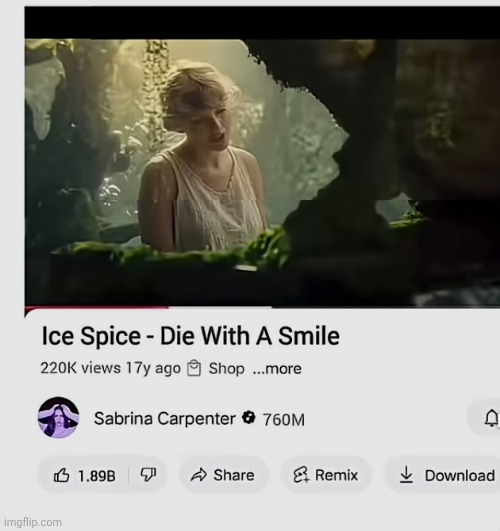500x531 pixels.
Task: Click the 220K views 17y ago text
Action: click(x=110, y=368)
